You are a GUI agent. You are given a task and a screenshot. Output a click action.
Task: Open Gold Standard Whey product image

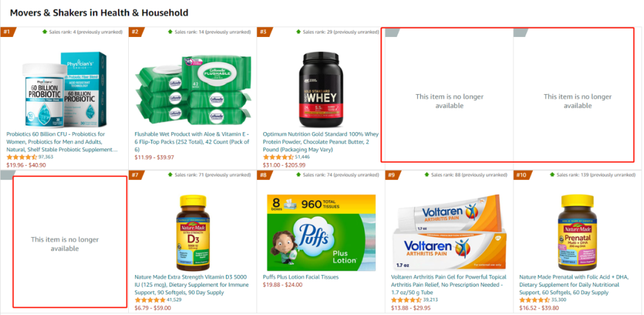point(320,89)
